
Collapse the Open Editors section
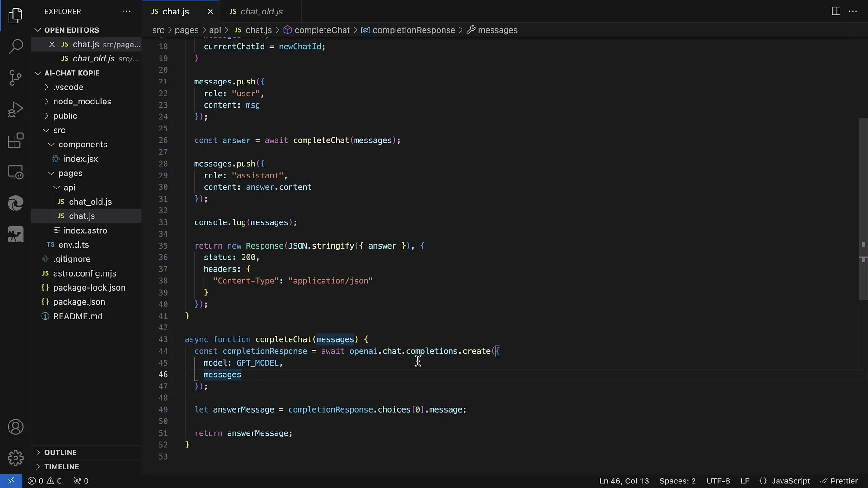pos(38,30)
